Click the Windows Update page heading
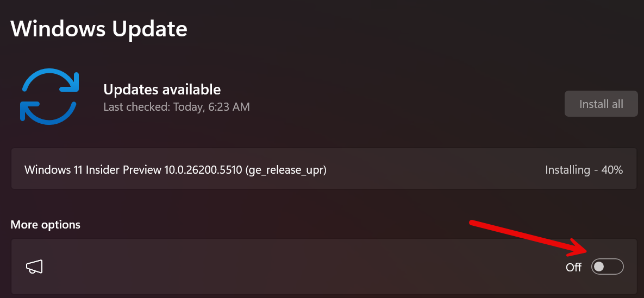 [99, 29]
